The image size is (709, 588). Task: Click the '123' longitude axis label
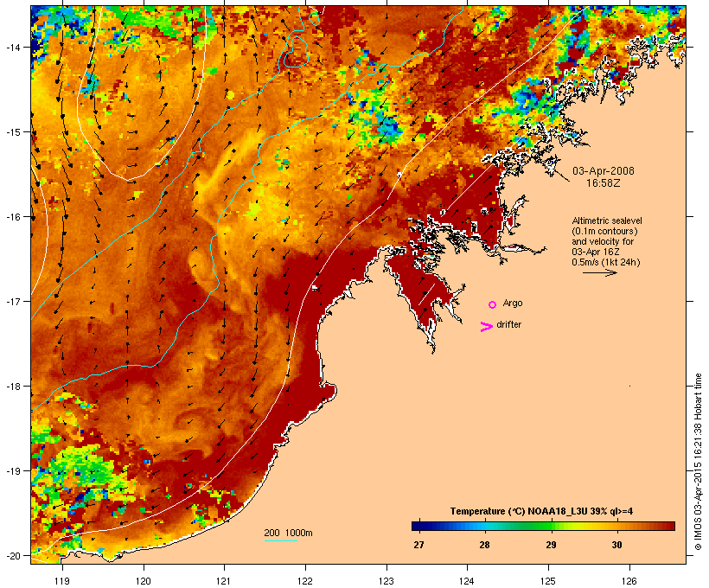(386, 581)
